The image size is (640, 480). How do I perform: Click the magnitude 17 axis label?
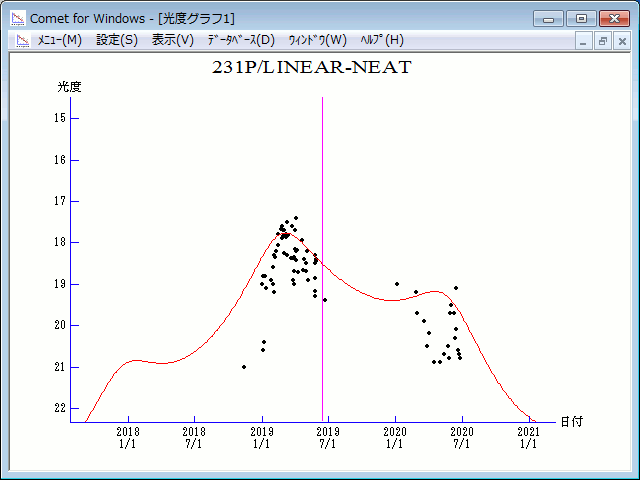pyautogui.click(x=60, y=201)
